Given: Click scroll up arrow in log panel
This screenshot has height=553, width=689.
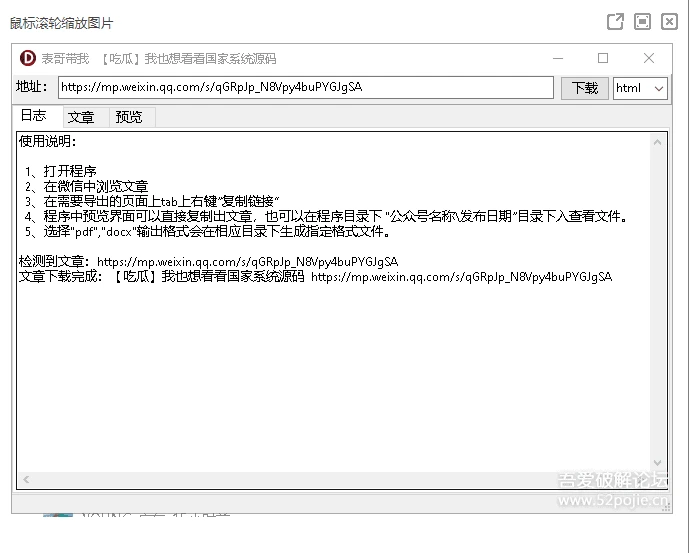Looking at the screenshot, I should click(x=657, y=142).
